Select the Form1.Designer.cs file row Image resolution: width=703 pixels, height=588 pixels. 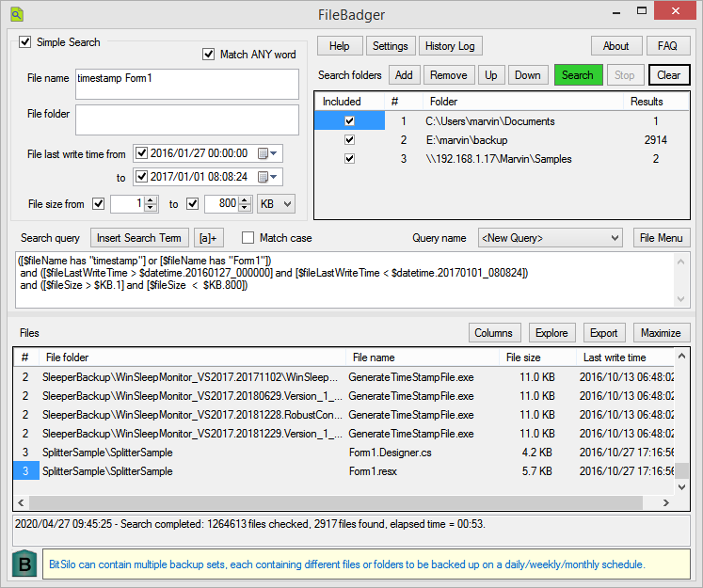[x=344, y=453]
